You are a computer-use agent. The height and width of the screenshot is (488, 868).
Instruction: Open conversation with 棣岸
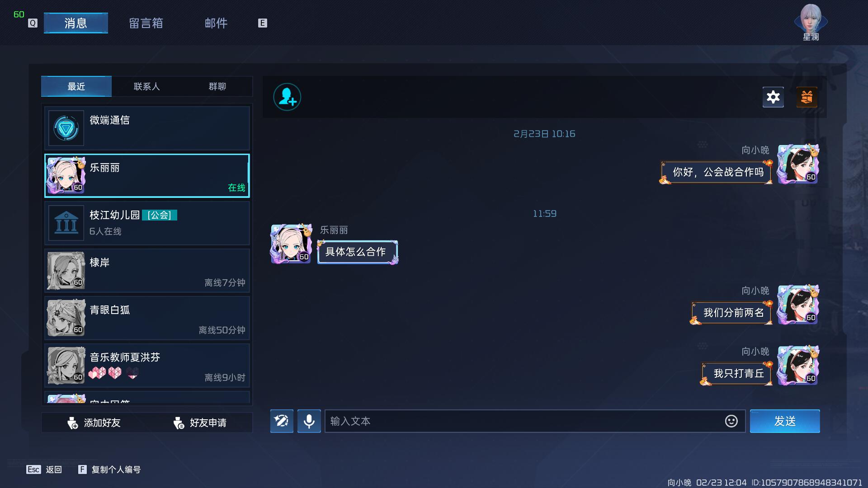click(x=147, y=271)
